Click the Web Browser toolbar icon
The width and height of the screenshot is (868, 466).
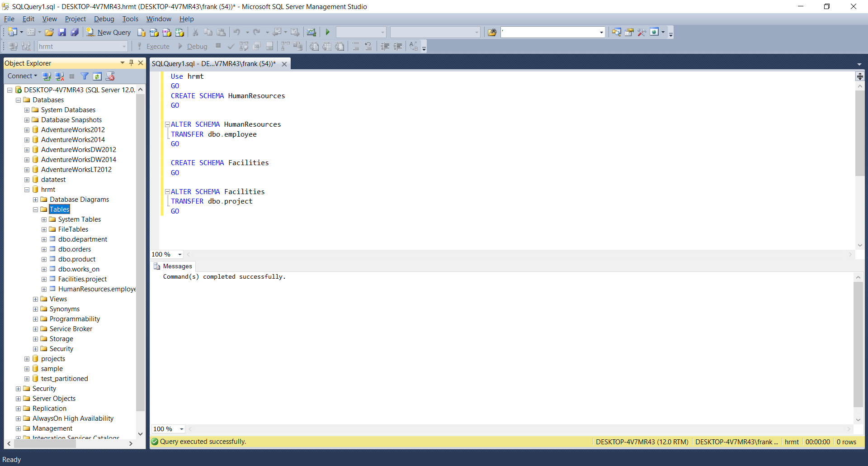(x=654, y=32)
